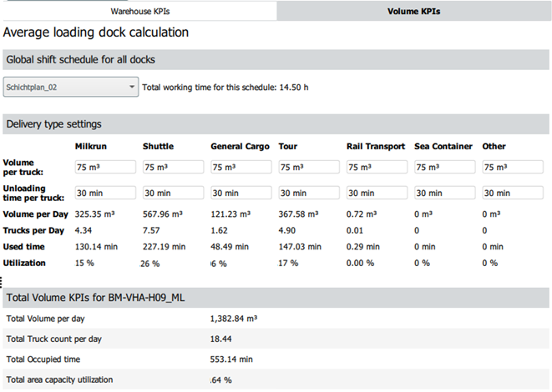
Task: Select the 'Global shift schedule for all docks' header
Action: (276, 59)
